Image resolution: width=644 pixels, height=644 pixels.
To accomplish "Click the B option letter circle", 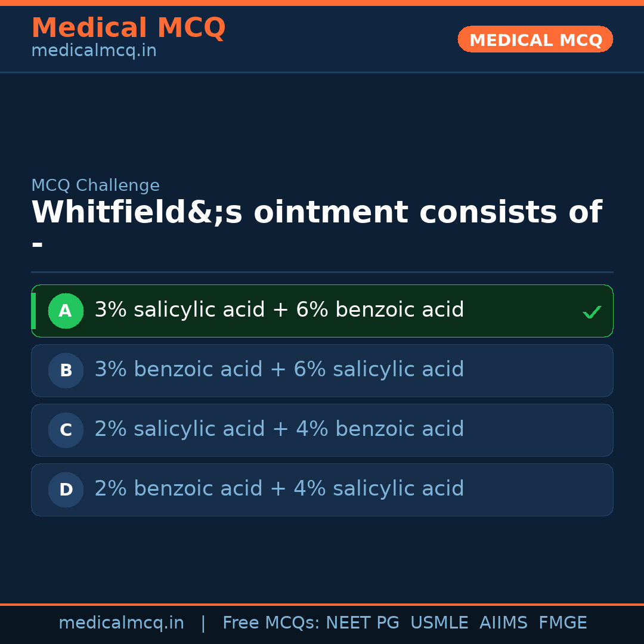I will pyautogui.click(x=66, y=370).
